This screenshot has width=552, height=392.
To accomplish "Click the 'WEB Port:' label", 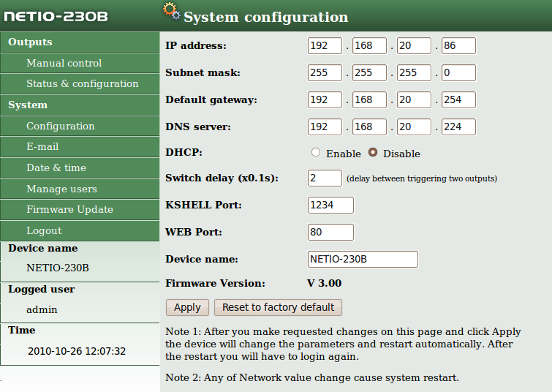I will point(194,232).
